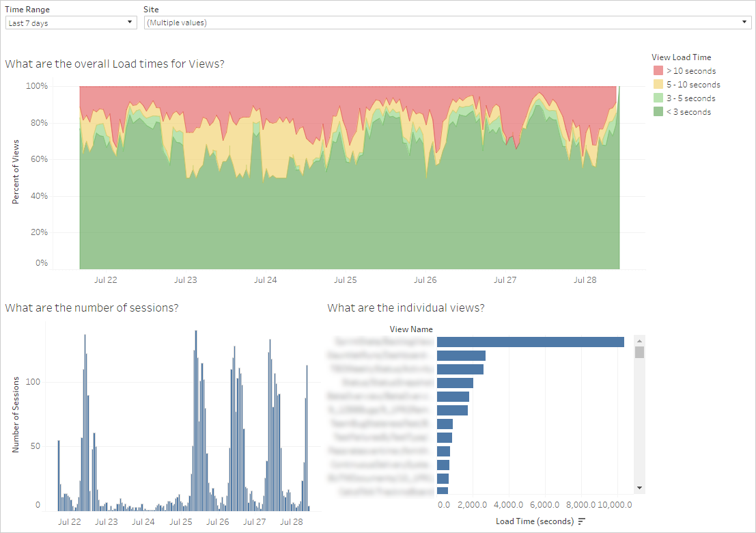Click the views list scrollbar thumb
756x533 pixels.
pyautogui.click(x=639, y=352)
